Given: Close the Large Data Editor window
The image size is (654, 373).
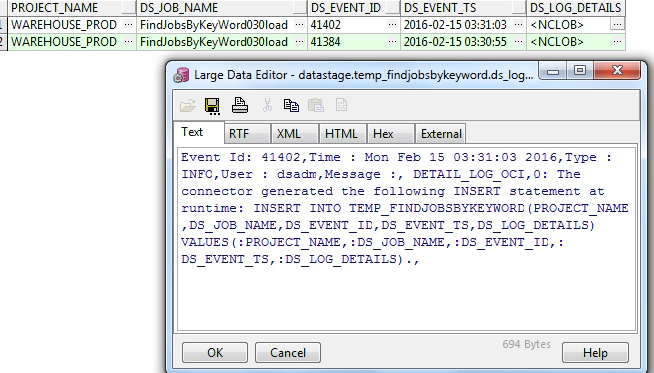Looking at the screenshot, I should (617, 71).
